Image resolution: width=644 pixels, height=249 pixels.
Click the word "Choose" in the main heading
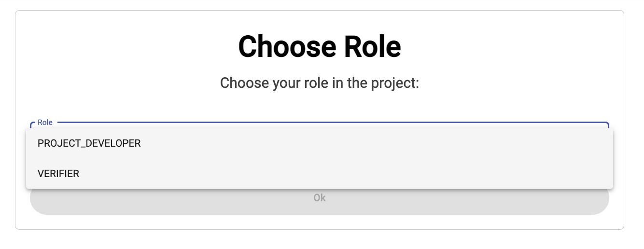287,47
